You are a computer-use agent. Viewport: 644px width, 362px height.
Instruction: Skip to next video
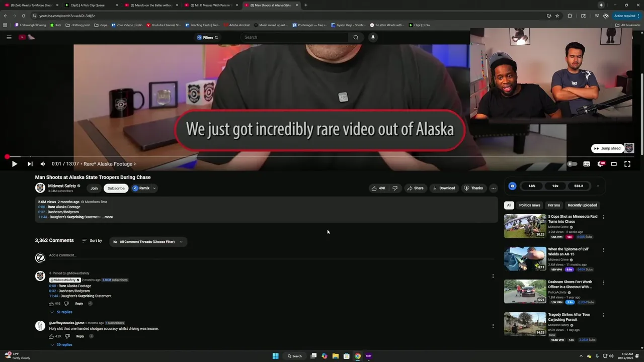(30, 164)
